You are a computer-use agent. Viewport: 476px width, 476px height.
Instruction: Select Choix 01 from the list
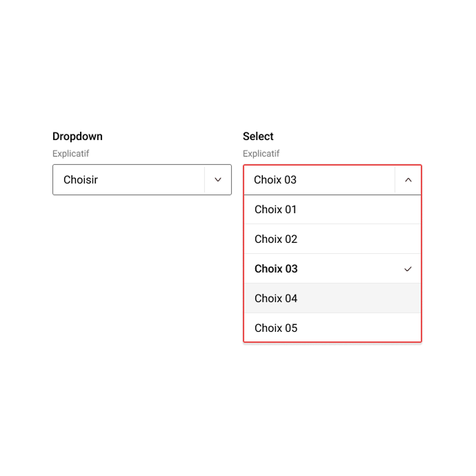276,210
